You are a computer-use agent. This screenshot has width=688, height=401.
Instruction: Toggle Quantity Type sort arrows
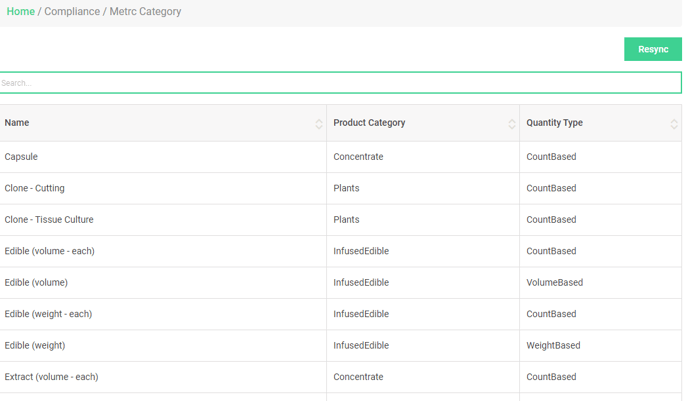[x=674, y=124]
